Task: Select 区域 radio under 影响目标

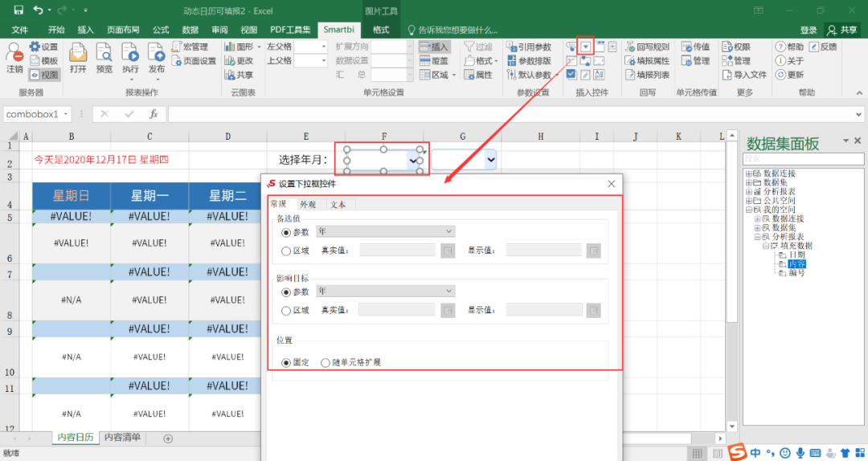Action: click(x=285, y=311)
